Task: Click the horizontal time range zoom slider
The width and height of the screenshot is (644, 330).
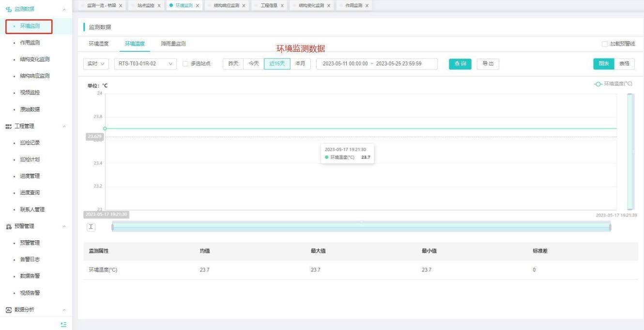Action: tap(361, 227)
